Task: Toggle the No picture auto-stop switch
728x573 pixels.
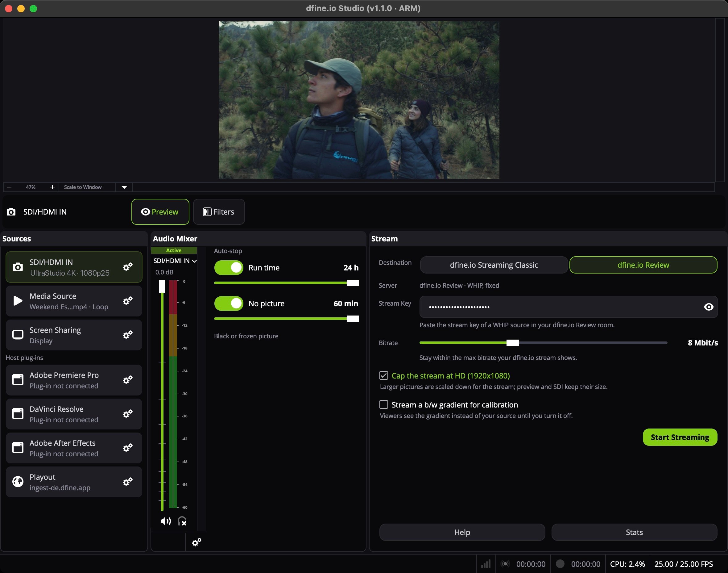Action: (229, 303)
